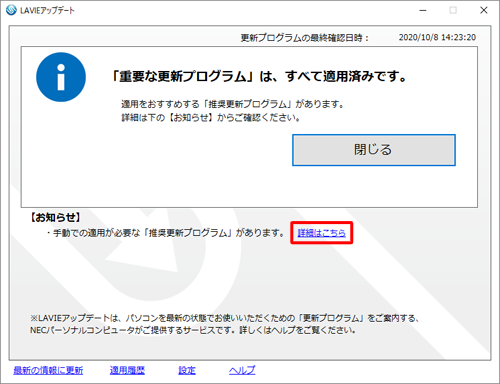Click the 「重要な更新プログラム」は、すべて適用済みです headline
This screenshot has height=384, width=500.
pos(259,77)
